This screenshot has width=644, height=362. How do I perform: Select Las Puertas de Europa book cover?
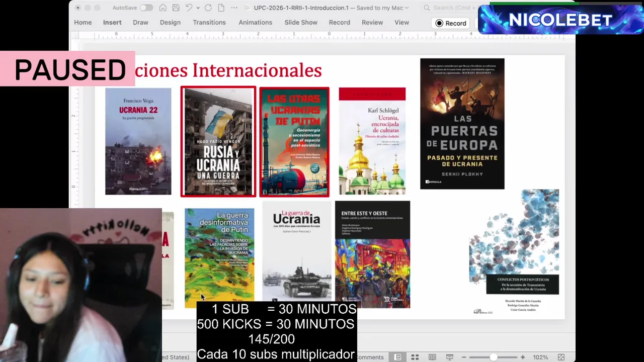pos(462,124)
